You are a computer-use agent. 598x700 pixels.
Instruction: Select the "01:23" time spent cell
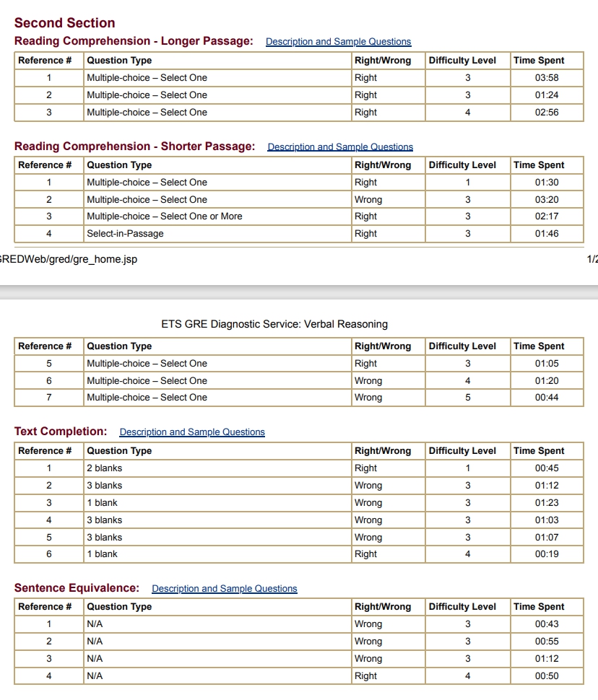point(547,503)
